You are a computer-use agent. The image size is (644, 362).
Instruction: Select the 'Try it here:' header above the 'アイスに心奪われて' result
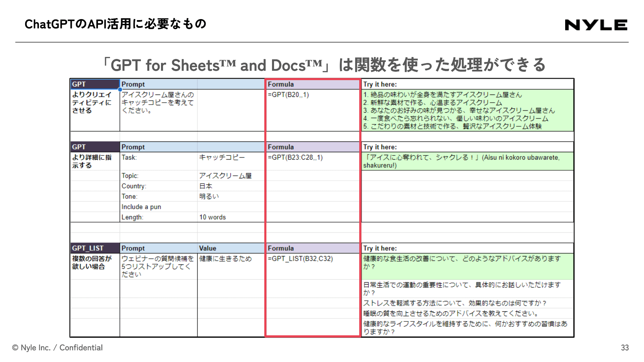point(468,147)
